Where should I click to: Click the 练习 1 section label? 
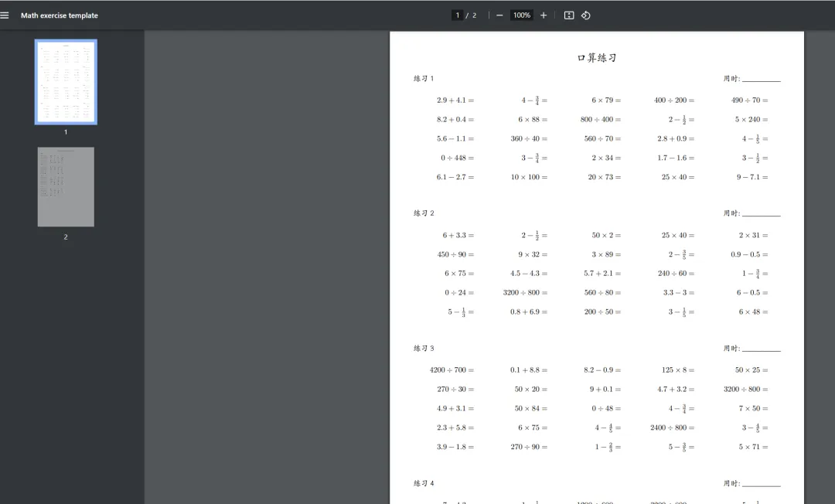pyautogui.click(x=424, y=78)
